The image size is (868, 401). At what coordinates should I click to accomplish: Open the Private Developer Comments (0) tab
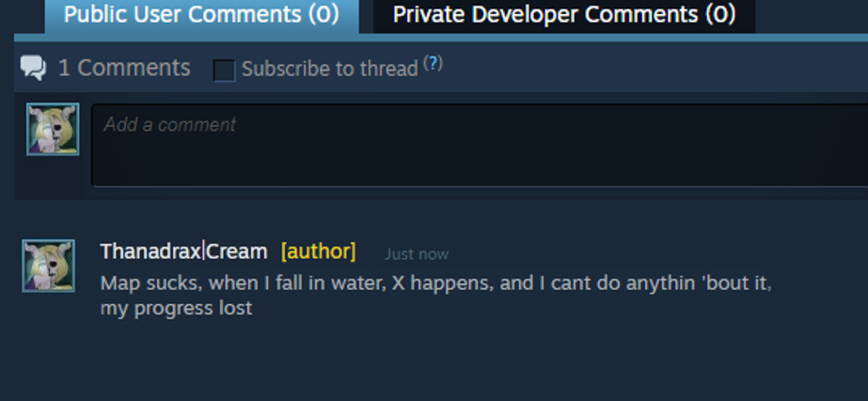click(x=564, y=15)
